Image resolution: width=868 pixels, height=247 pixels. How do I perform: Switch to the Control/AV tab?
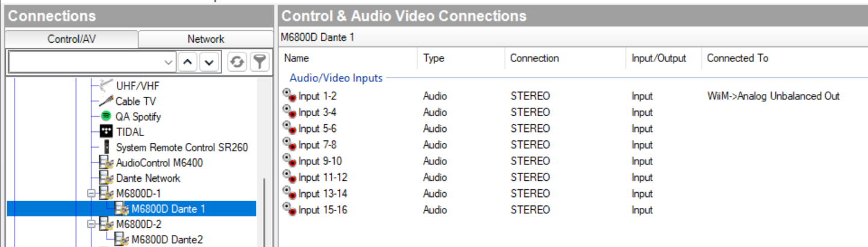tap(72, 39)
